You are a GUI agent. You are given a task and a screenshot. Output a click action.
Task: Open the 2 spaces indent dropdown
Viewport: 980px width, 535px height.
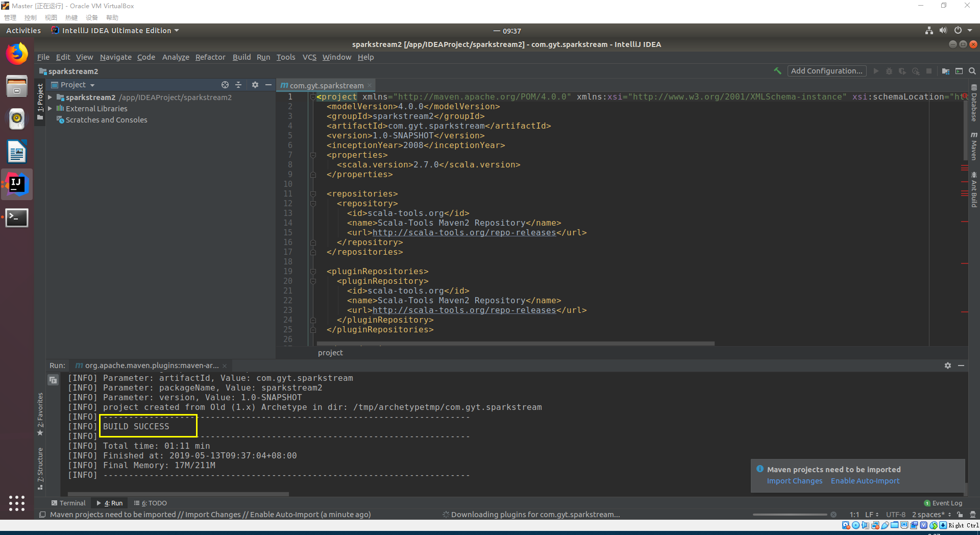click(932, 515)
